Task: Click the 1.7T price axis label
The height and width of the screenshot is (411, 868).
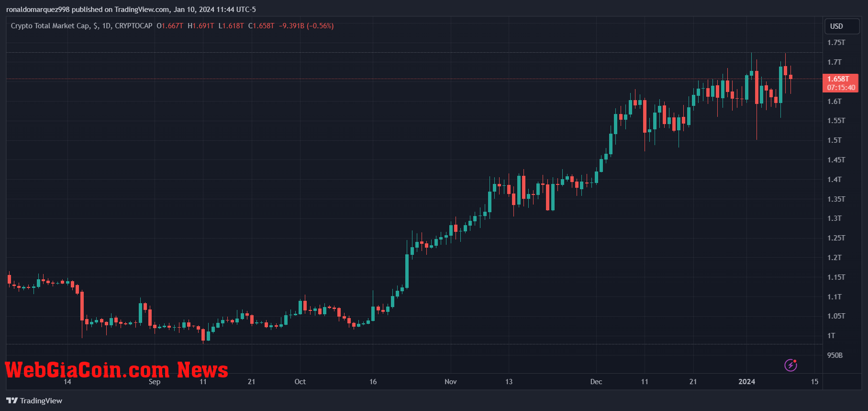Action: (835, 62)
